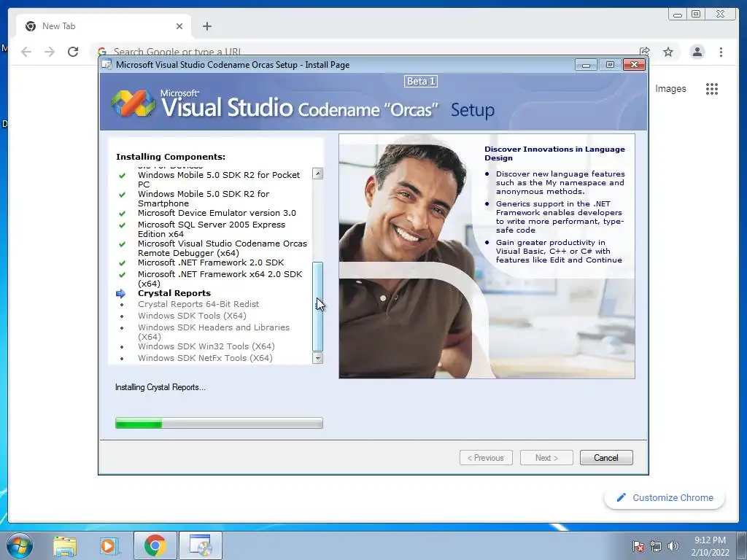The image size is (747, 560).
Task: Click the disabled Previous button
Action: click(x=486, y=458)
